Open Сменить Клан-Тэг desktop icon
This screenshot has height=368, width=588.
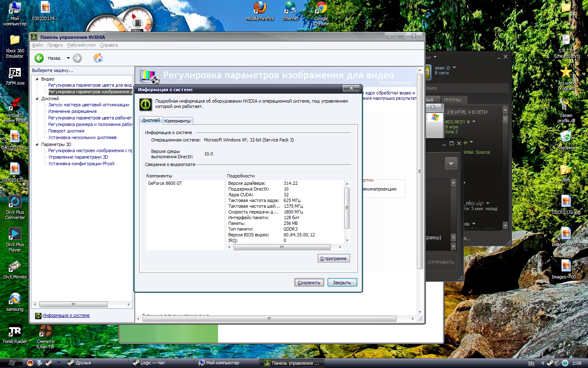pyautogui.click(x=45, y=337)
